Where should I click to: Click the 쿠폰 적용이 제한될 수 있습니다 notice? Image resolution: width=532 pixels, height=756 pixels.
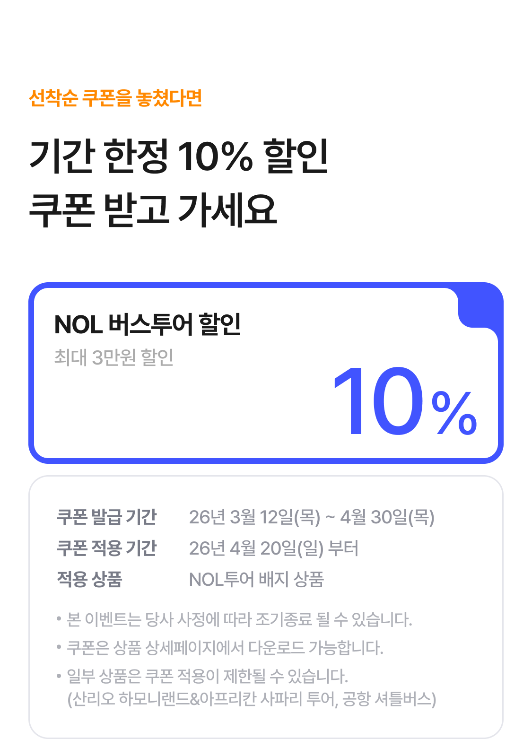[x=207, y=676]
